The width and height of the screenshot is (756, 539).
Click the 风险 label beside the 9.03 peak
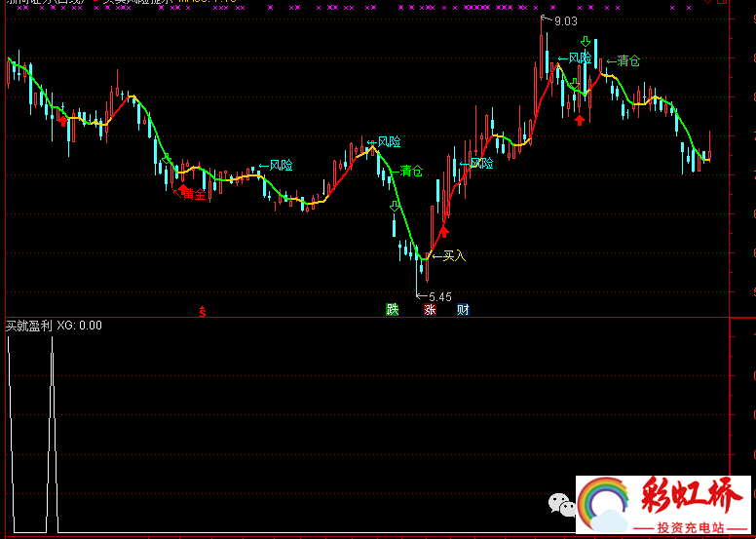[575, 58]
